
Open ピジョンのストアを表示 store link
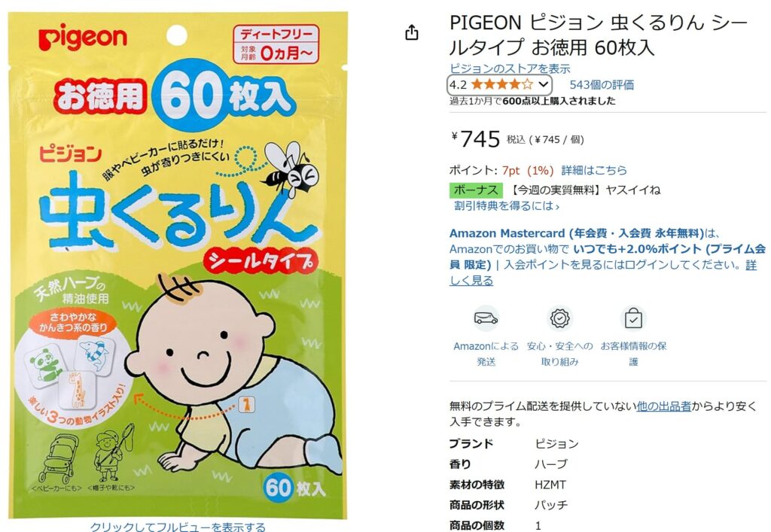tap(510, 68)
